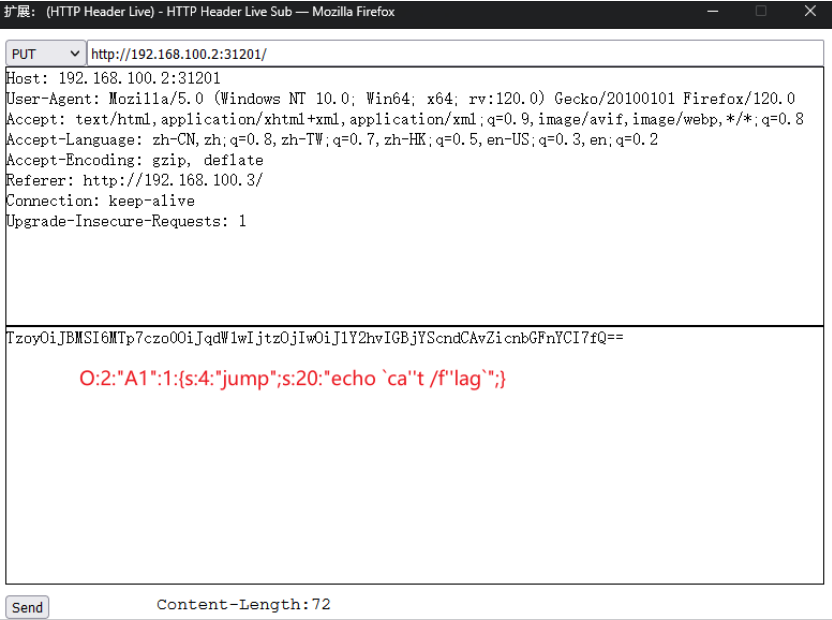This screenshot has height=620, width=832.
Task: Maximize the HTTP Header Live window
Action: pos(761,12)
